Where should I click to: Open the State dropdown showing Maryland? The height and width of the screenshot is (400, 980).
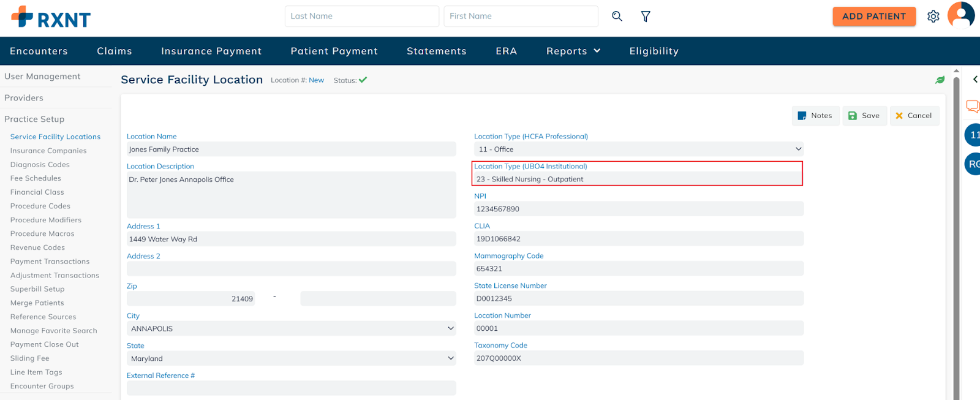tap(292, 359)
